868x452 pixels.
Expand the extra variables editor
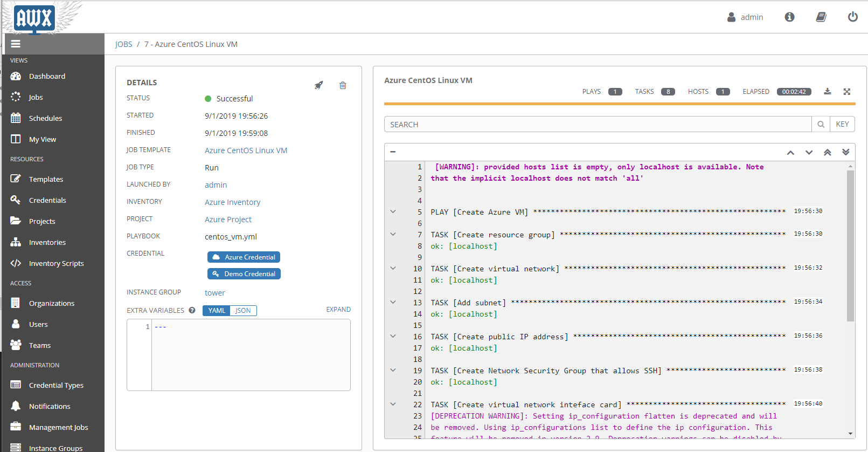(338, 310)
